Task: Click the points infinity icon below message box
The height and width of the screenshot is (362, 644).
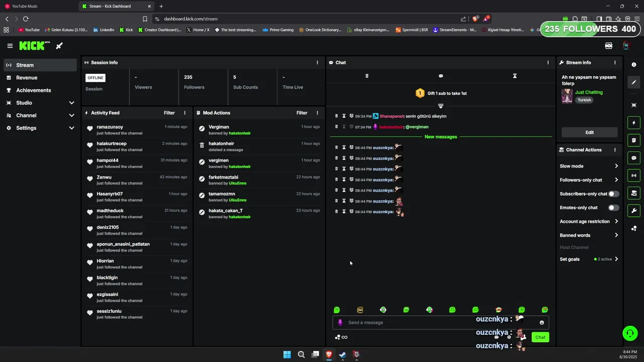Action: click(x=341, y=337)
